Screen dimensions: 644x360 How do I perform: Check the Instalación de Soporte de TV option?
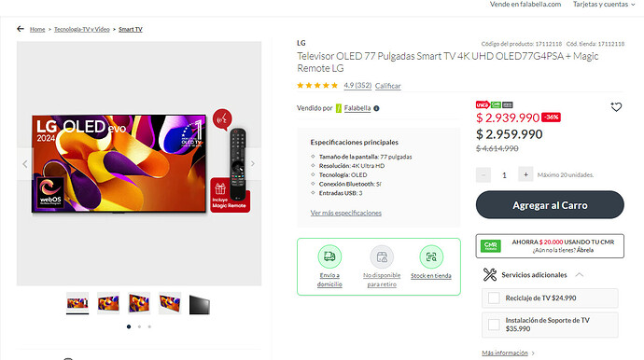[x=494, y=325]
